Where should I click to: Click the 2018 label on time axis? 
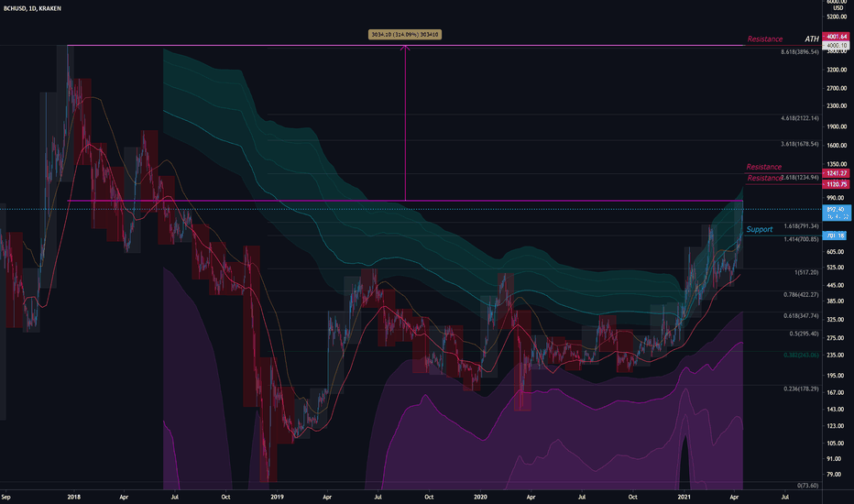coord(73,497)
